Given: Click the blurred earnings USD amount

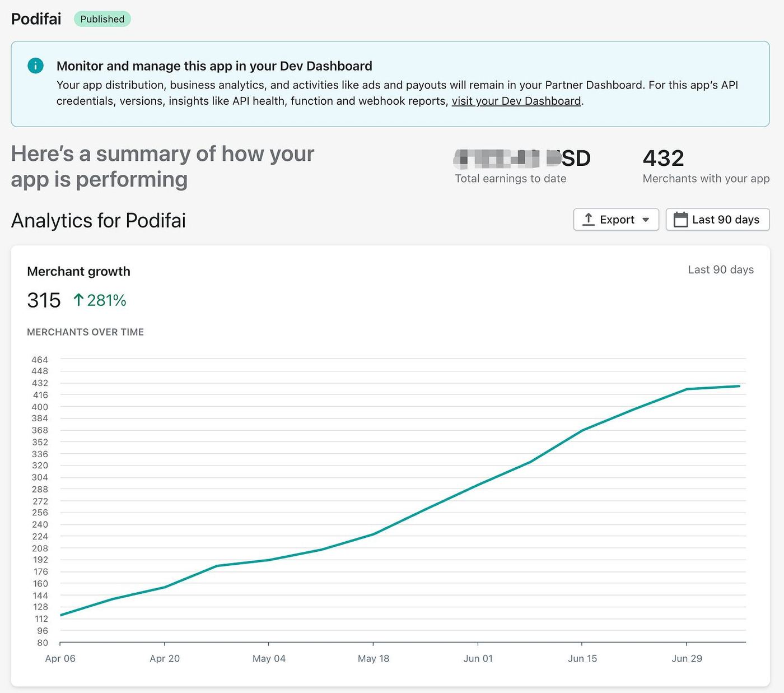Looking at the screenshot, I should (522, 158).
